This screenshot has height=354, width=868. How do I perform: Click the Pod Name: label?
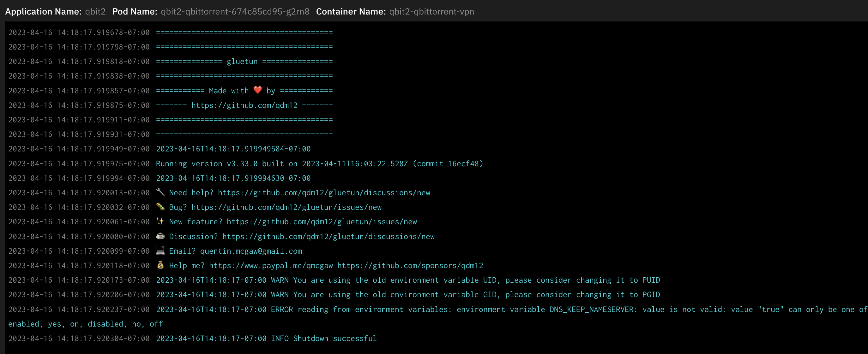point(135,11)
